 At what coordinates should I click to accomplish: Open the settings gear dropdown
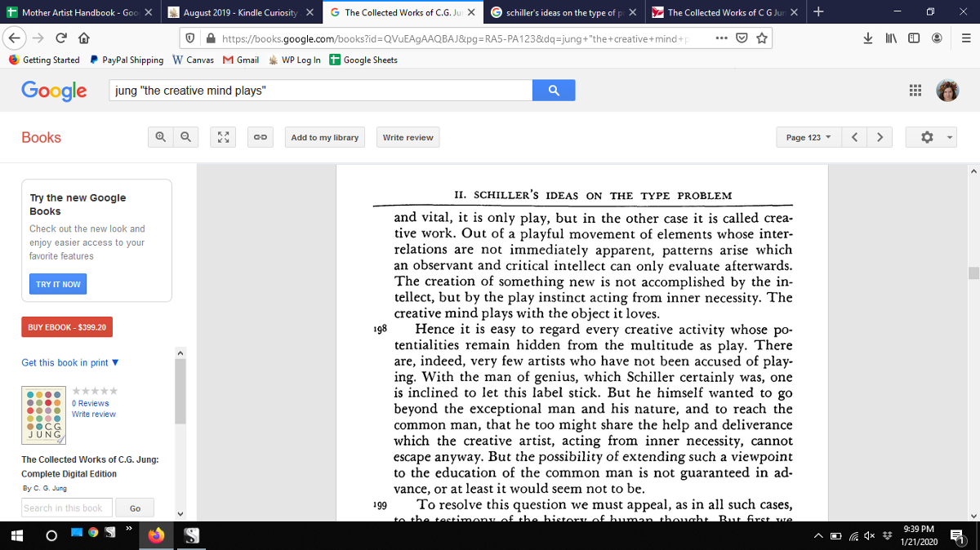(x=931, y=137)
